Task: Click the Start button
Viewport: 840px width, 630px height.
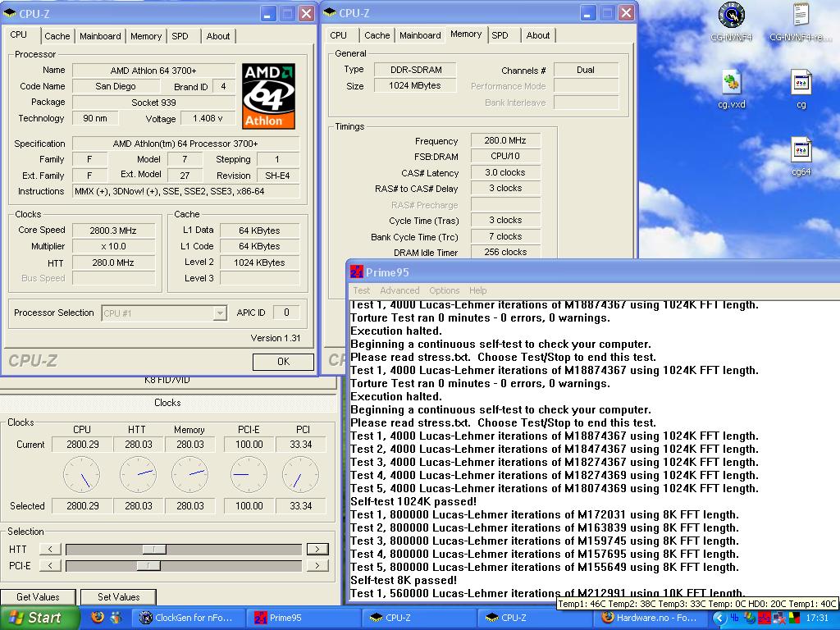Action: pyautogui.click(x=39, y=618)
